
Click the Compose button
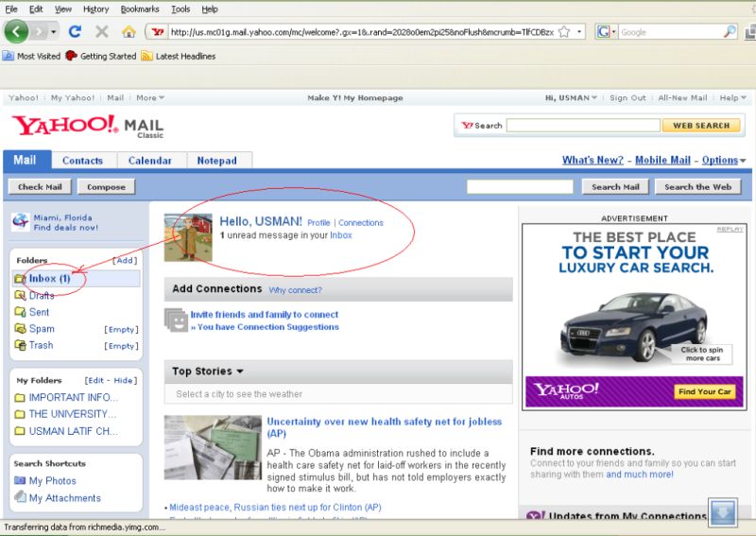click(106, 187)
